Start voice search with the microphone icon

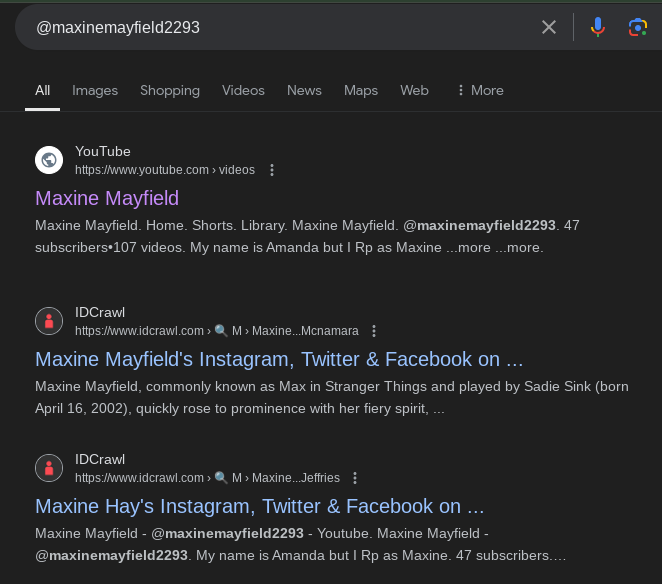tap(597, 27)
